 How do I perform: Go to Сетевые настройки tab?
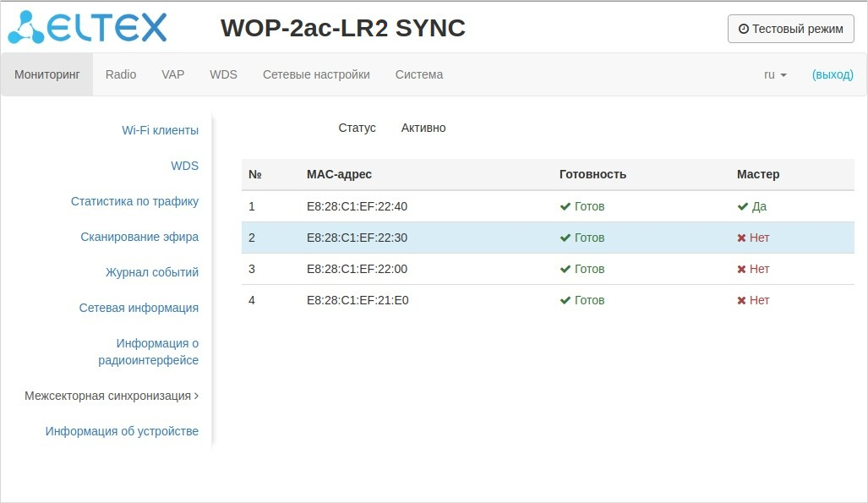click(316, 74)
